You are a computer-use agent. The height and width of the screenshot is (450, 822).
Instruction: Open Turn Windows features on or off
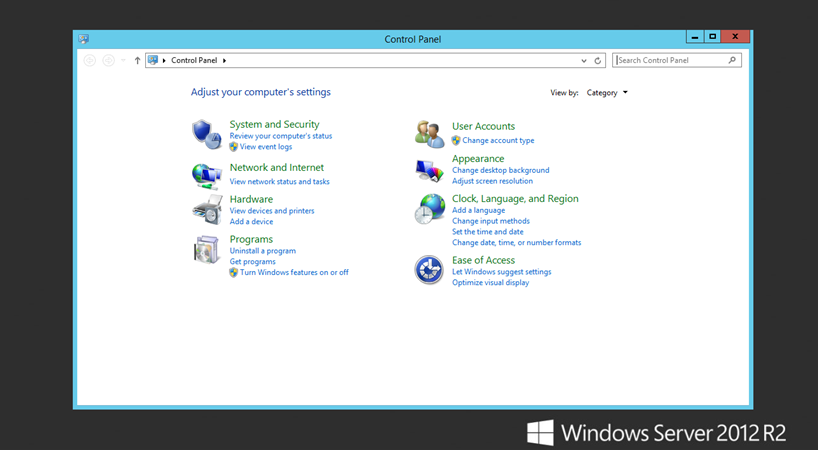(x=294, y=272)
